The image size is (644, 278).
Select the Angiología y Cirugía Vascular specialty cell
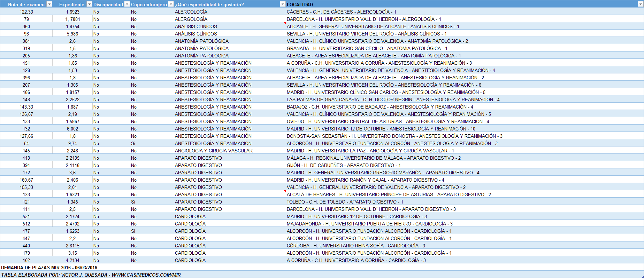[230, 151]
